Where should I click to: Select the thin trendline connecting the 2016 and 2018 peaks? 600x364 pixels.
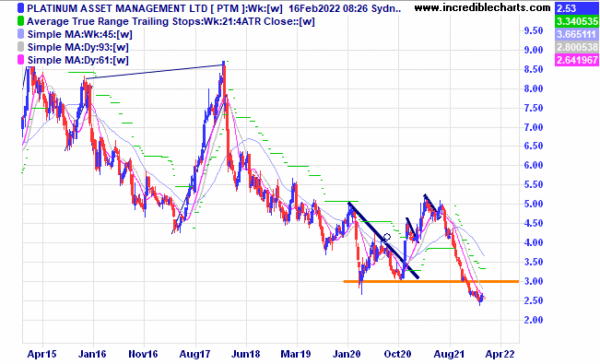coord(155,72)
